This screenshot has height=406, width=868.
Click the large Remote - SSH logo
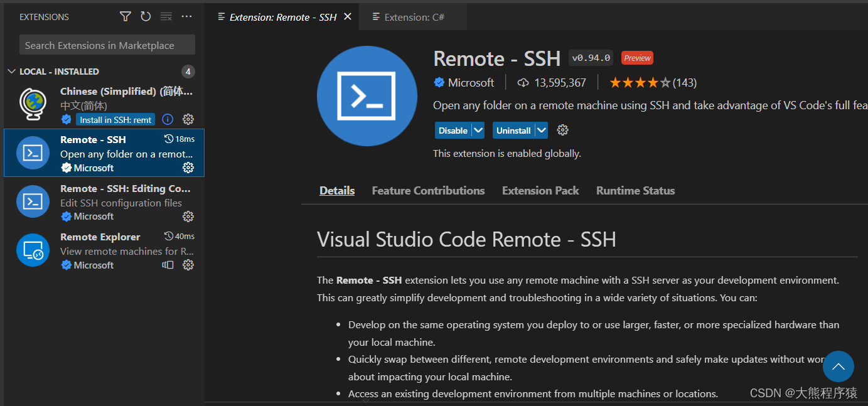pyautogui.click(x=367, y=96)
